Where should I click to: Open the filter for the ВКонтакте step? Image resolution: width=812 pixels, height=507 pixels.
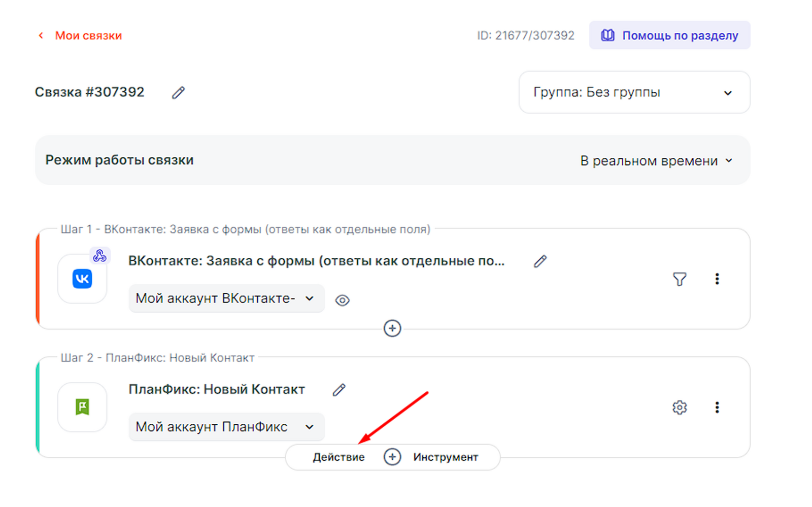click(680, 279)
